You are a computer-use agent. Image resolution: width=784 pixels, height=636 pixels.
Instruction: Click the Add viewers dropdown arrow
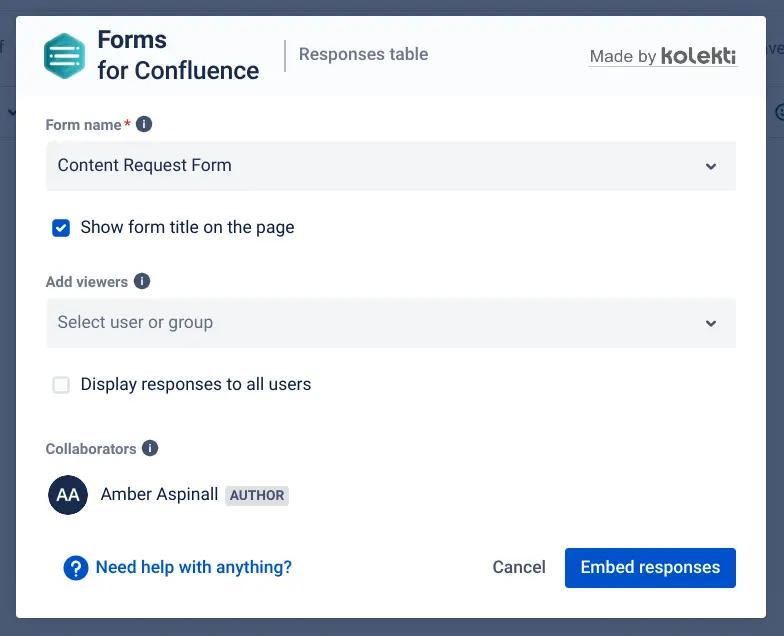711,323
